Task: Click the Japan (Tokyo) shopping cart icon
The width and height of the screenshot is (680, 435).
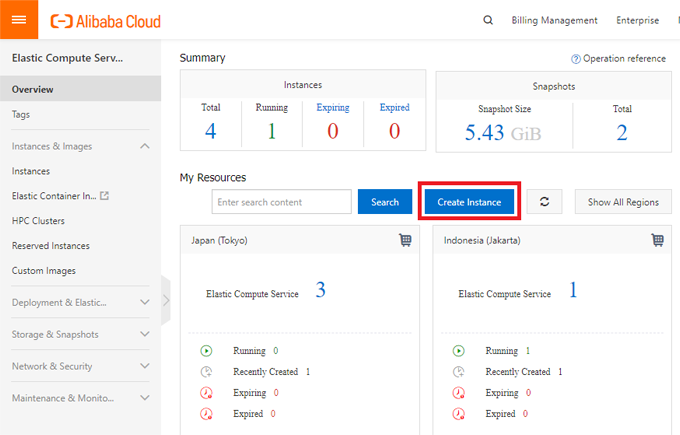Action: click(405, 240)
